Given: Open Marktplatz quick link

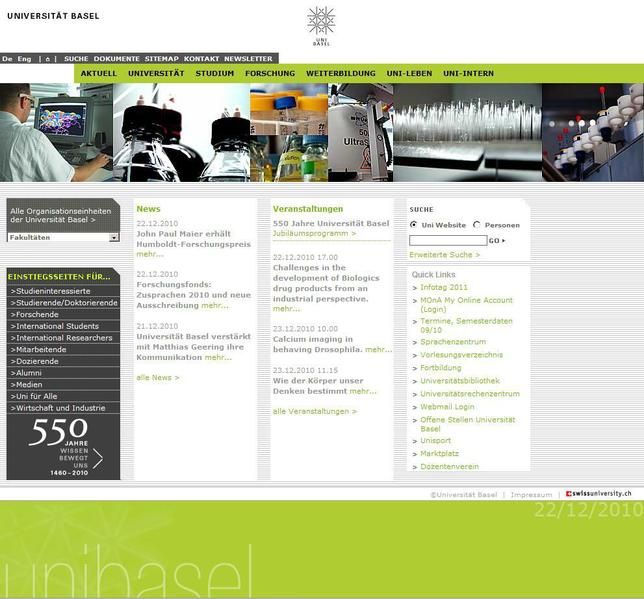Looking at the screenshot, I should click(x=439, y=454).
